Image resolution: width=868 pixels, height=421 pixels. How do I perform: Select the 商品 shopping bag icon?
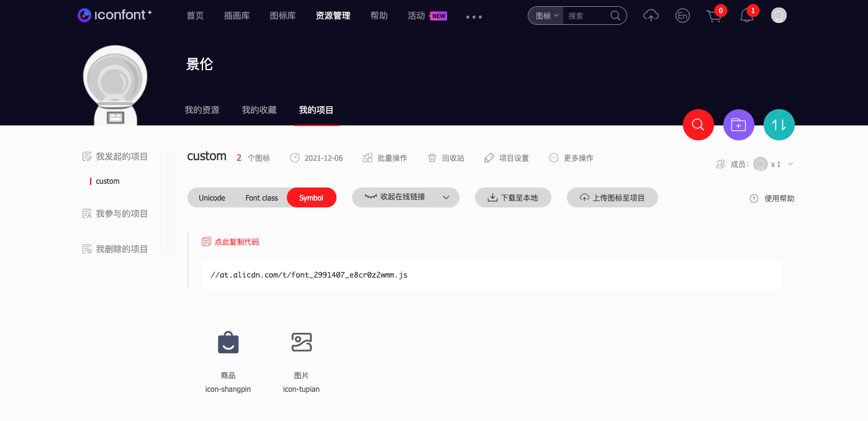(x=228, y=342)
